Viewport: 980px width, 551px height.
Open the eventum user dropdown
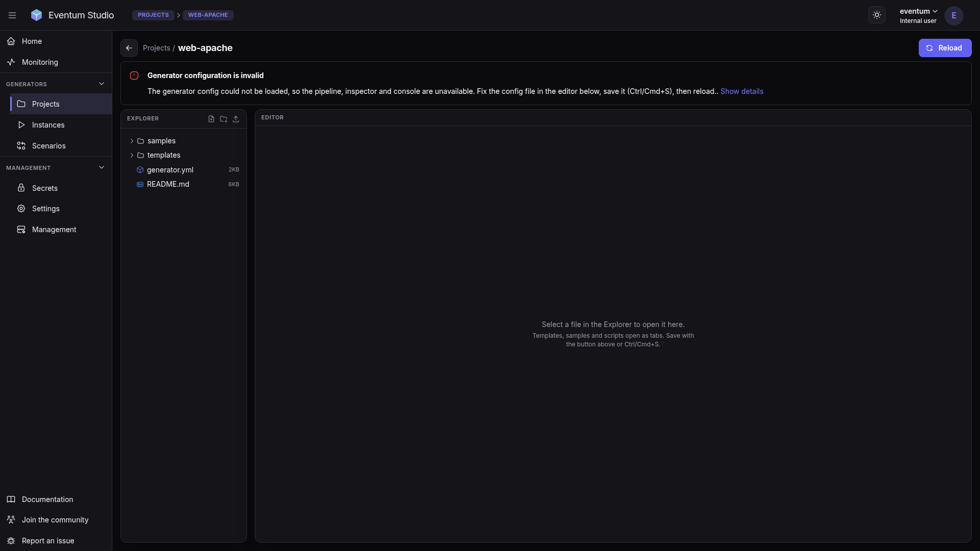click(918, 16)
